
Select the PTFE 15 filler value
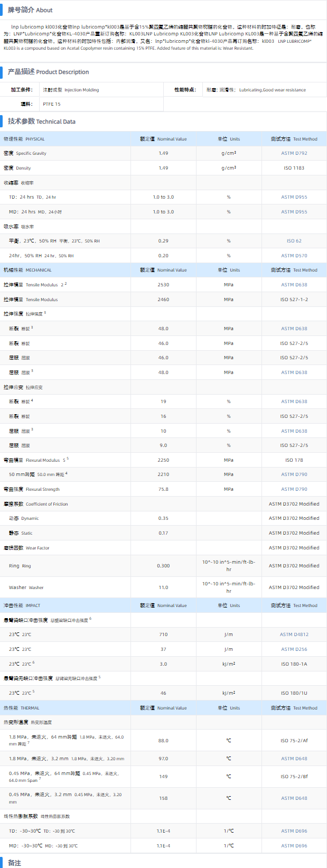point(52,104)
